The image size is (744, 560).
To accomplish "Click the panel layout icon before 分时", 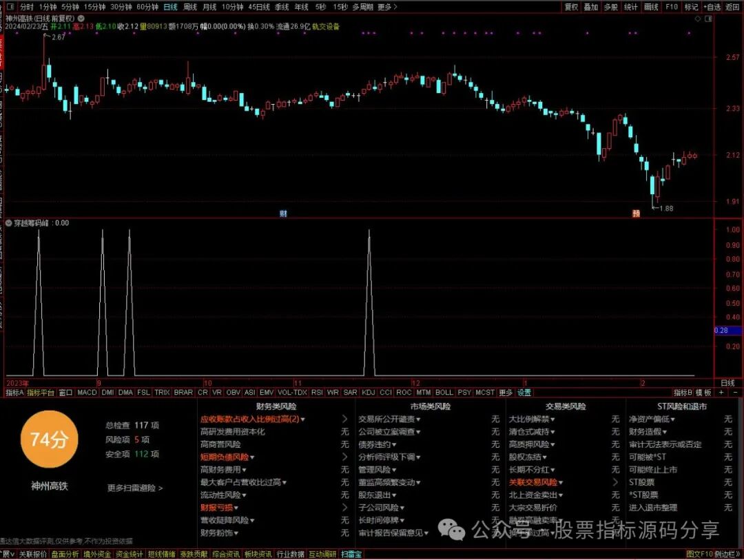I will click(x=10, y=7).
